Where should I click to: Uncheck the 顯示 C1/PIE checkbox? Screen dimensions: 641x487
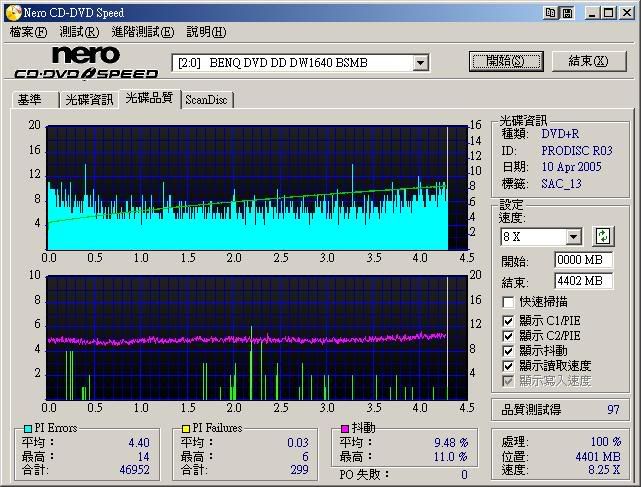[509, 321]
